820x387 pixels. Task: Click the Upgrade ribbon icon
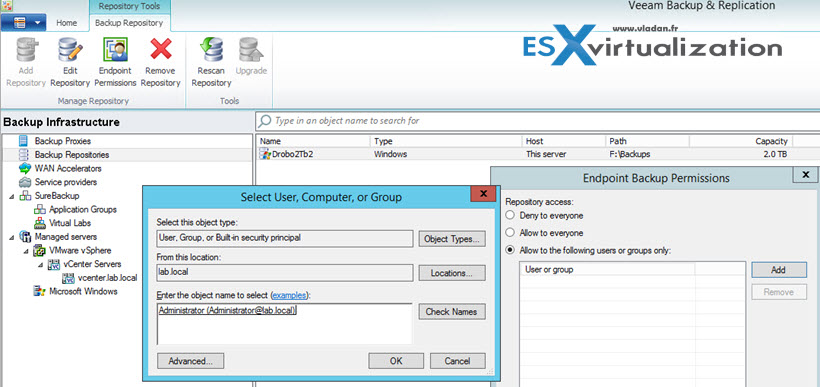[x=251, y=51]
